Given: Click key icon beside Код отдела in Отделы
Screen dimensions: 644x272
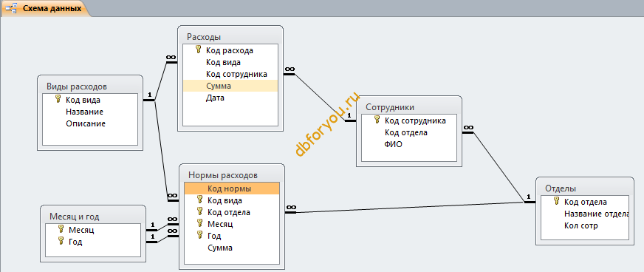Looking at the screenshot, I should [x=557, y=201].
